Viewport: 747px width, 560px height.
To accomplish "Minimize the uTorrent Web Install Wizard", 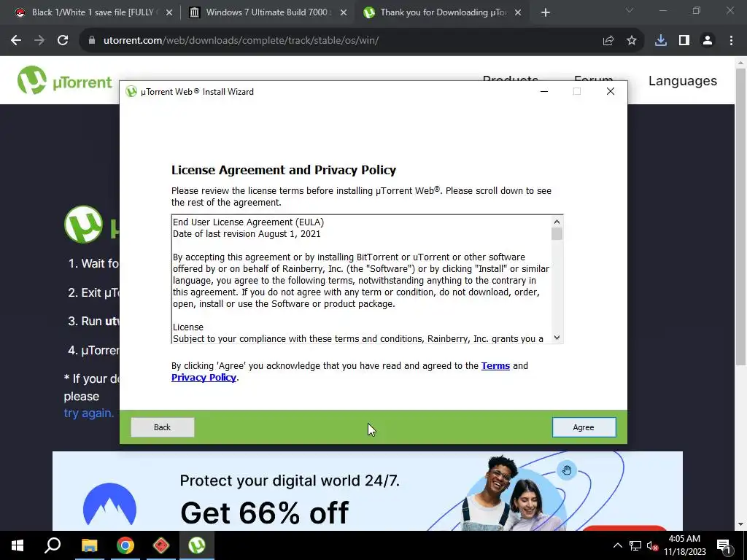I will coord(544,91).
